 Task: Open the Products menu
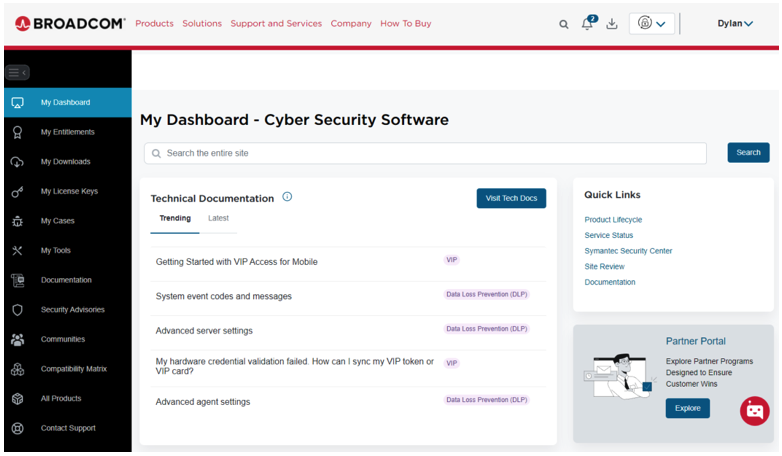click(154, 24)
